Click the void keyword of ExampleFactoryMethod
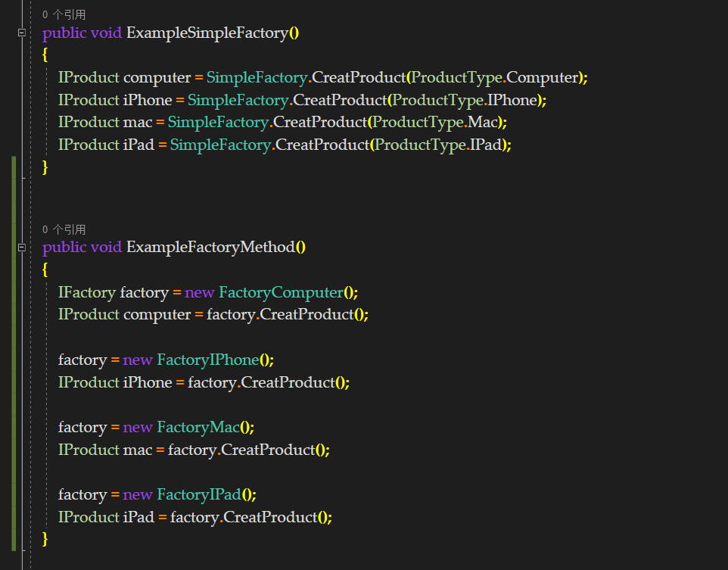Screen dimensions: 728x570 pos(106,248)
